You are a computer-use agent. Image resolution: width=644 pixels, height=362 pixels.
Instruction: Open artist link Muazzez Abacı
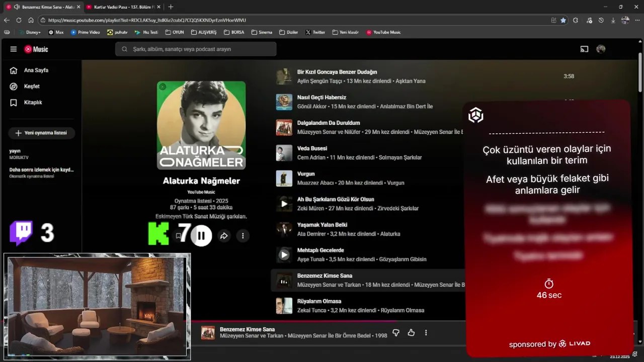(315, 183)
